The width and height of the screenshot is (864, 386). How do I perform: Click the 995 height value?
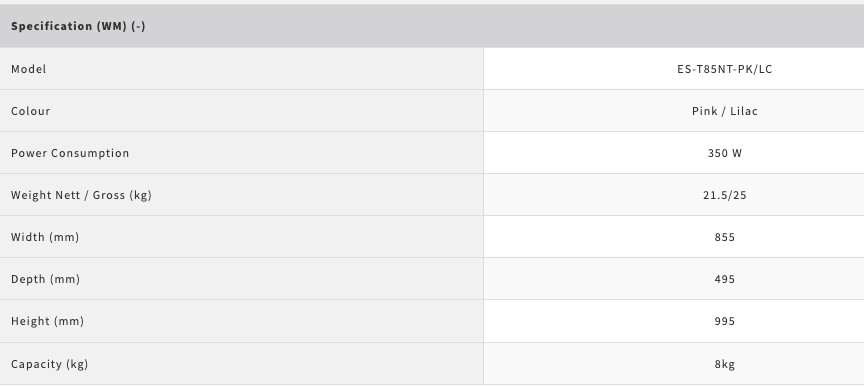pyautogui.click(x=725, y=320)
